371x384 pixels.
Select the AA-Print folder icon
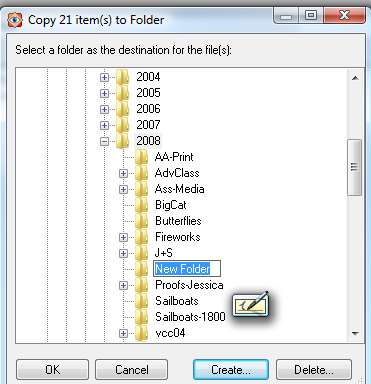pos(142,157)
